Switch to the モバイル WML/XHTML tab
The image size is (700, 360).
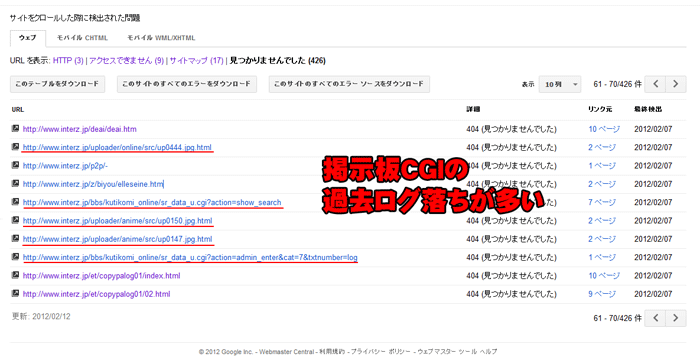coord(161,38)
